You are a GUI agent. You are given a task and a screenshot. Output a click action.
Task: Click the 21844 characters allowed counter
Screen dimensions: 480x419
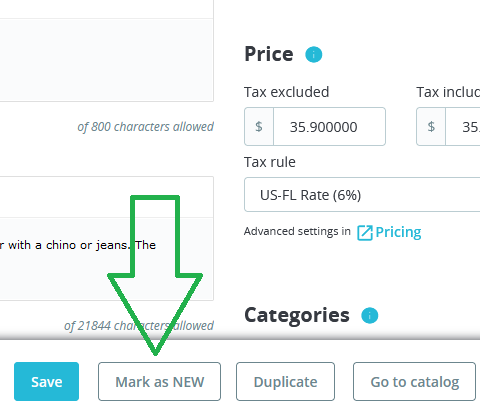click(139, 326)
